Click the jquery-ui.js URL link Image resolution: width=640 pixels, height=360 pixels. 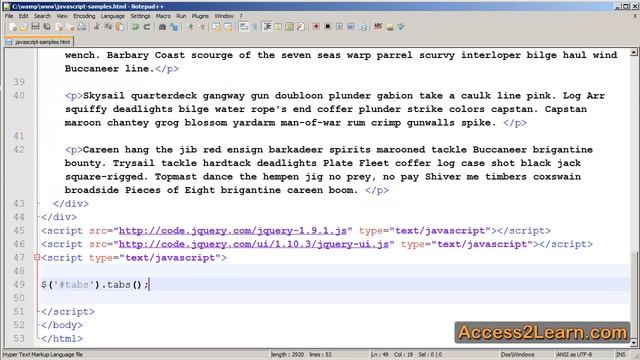(x=253, y=244)
